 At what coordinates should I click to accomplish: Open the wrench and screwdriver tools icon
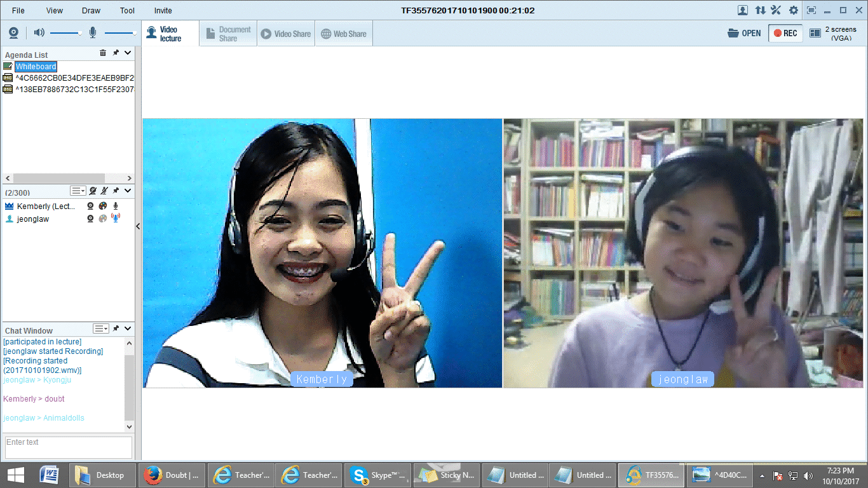click(x=776, y=10)
